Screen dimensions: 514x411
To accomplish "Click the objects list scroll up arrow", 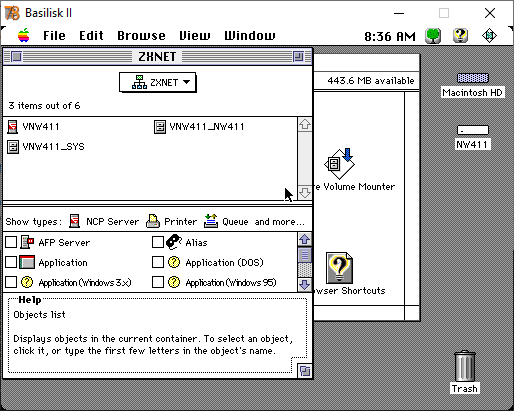I will pyautogui.click(x=305, y=125).
